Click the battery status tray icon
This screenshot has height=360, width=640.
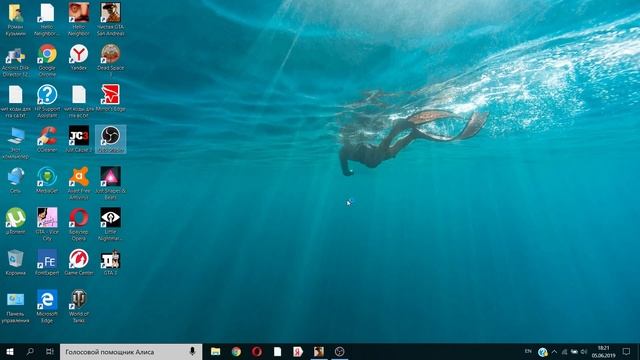click(x=574, y=351)
